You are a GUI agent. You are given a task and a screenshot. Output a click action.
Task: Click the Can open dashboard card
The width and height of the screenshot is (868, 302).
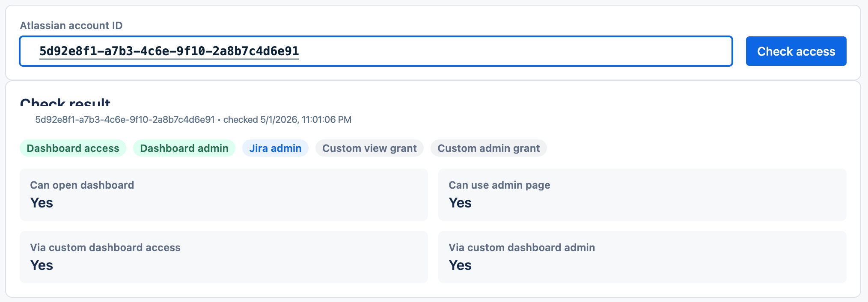(x=224, y=195)
